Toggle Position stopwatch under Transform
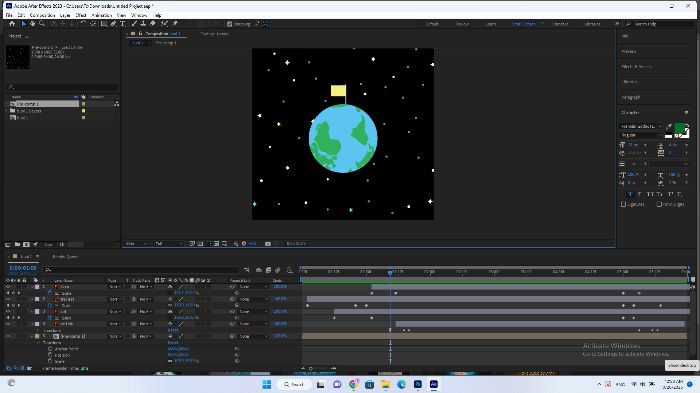 click(x=50, y=355)
